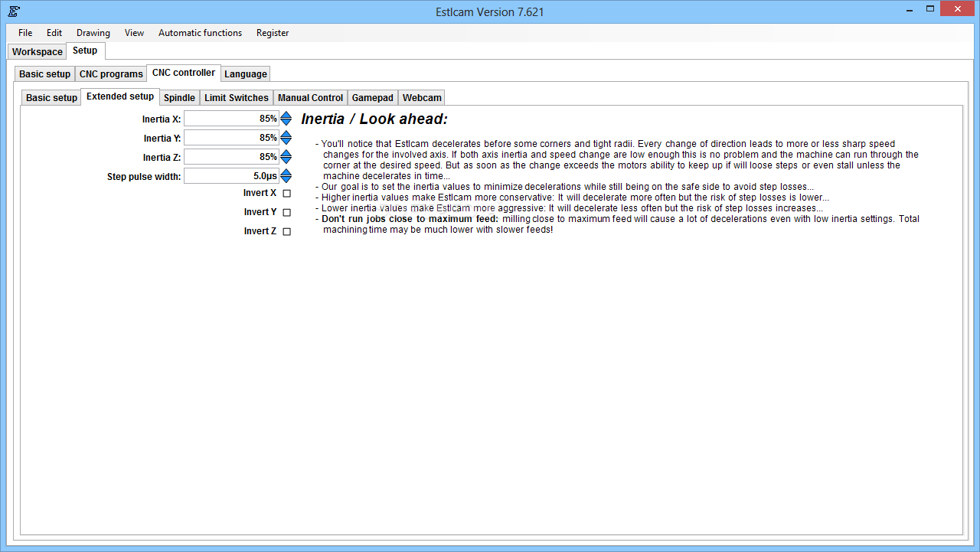Click the 'Inertia / Look ahead:' heading
The image size is (980, 552).
[x=374, y=119]
